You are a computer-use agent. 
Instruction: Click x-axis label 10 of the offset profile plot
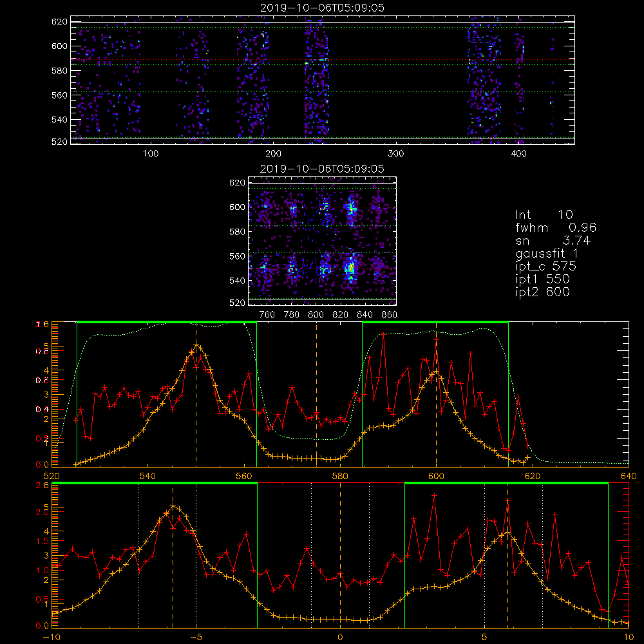coord(629,638)
